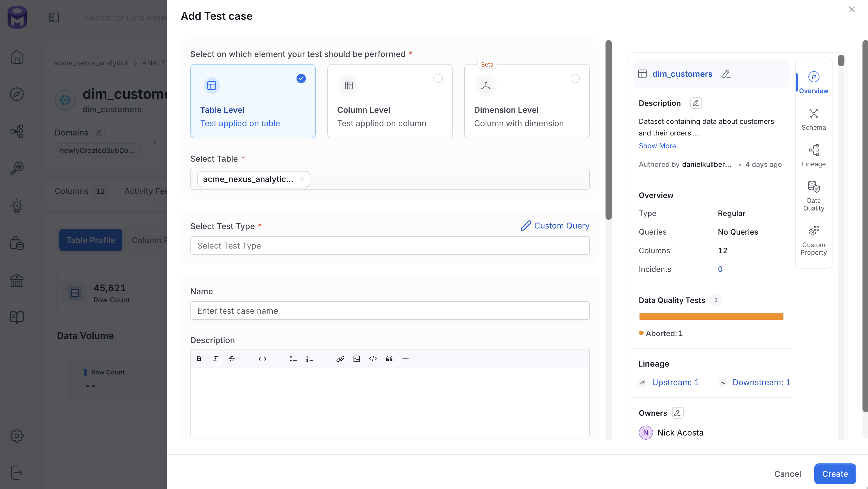Apply italic formatting in description editor
868x489 pixels.
click(215, 358)
